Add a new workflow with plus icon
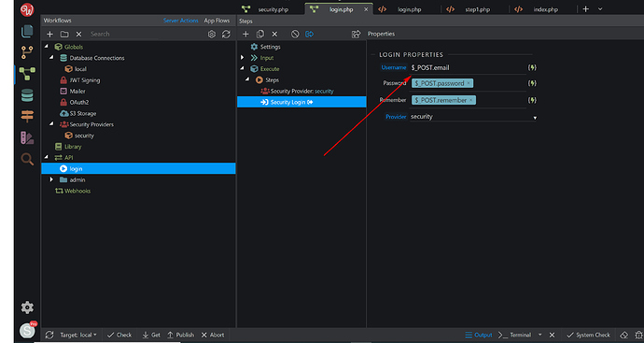The width and height of the screenshot is (644, 343). point(49,35)
